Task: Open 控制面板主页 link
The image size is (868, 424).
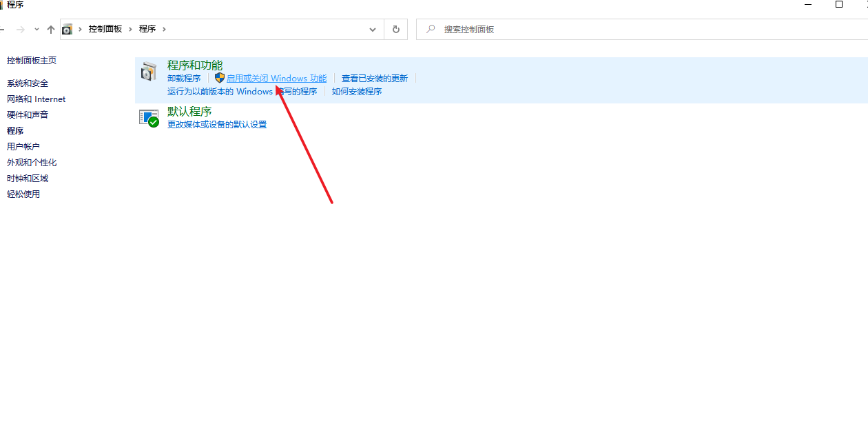Action: pos(32,61)
